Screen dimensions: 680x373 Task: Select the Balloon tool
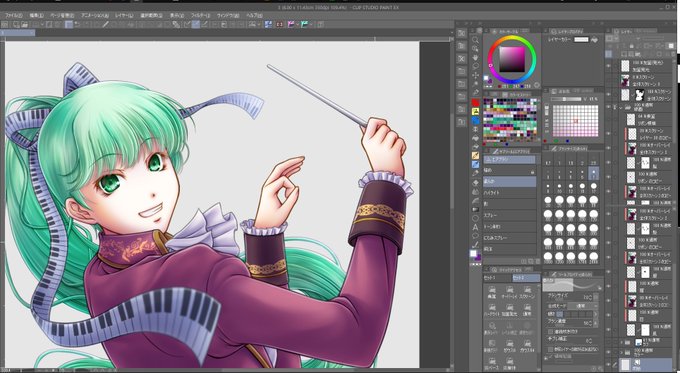[475, 236]
